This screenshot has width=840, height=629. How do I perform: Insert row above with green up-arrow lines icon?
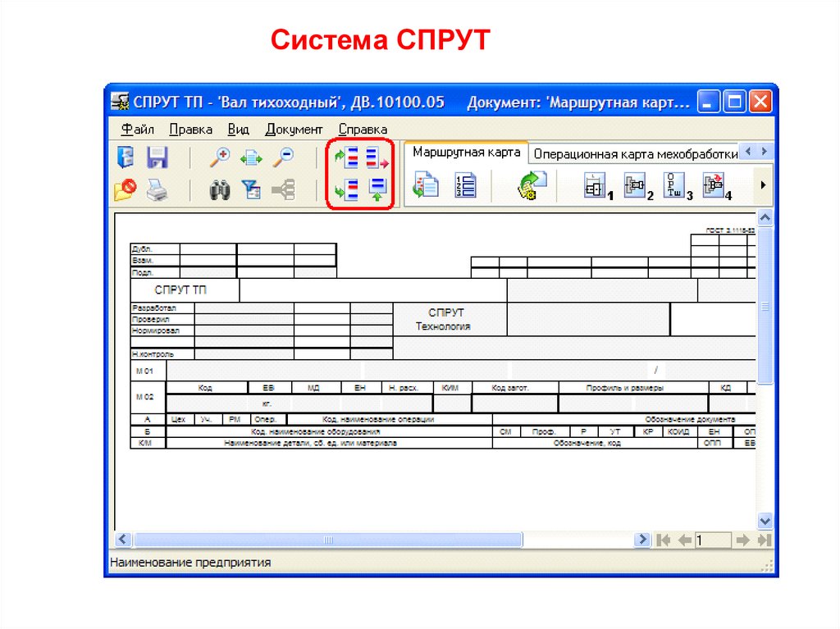pyautogui.click(x=346, y=157)
